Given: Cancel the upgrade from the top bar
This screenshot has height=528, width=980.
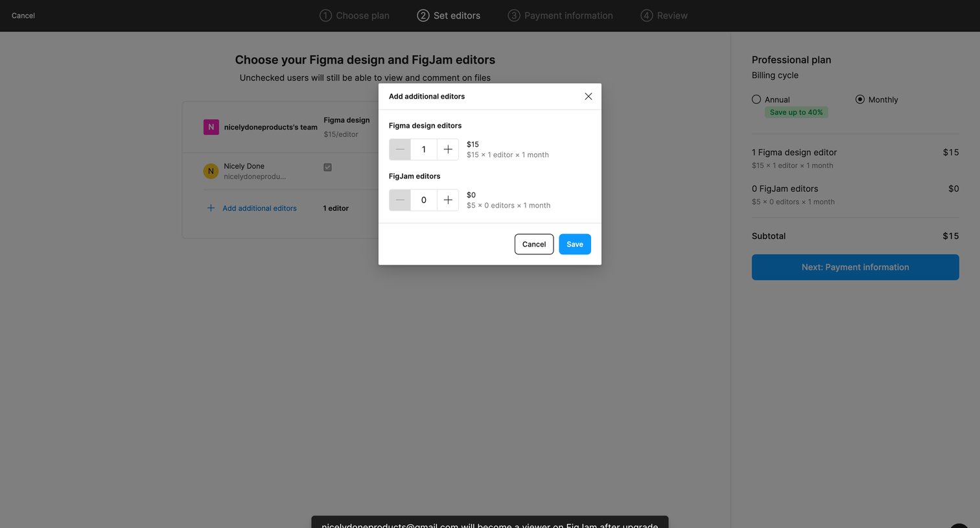Looking at the screenshot, I should point(23,16).
